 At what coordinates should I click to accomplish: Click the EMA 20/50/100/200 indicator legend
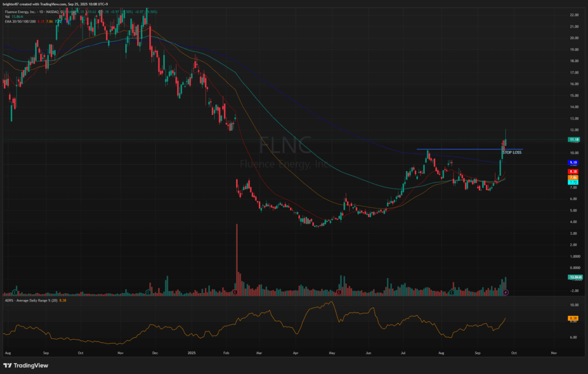click(x=20, y=22)
